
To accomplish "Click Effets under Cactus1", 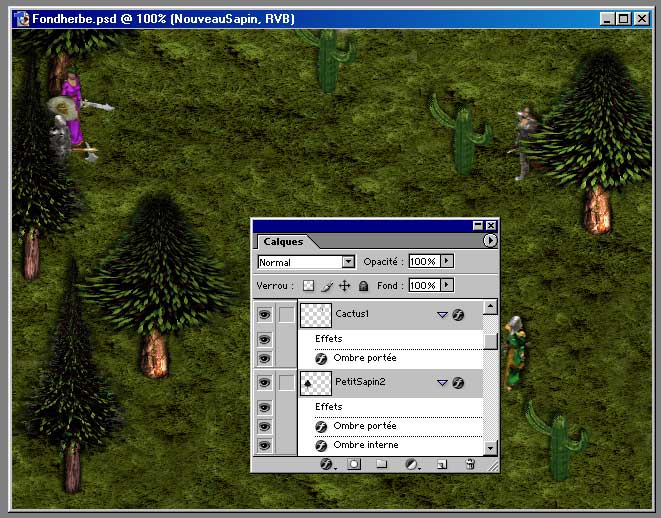I will tap(328, 338).
